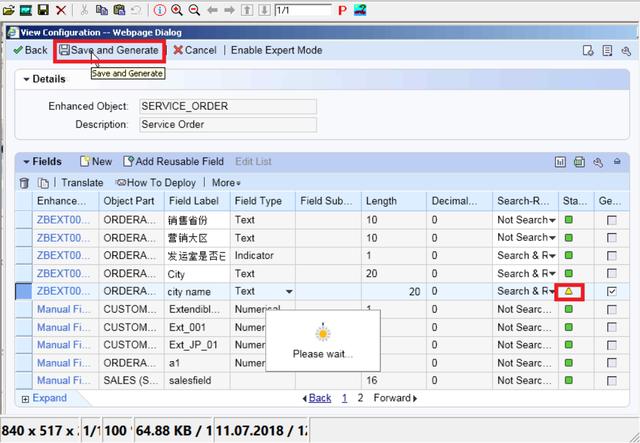Tick the checkbox in the City row
The image size is (640, 443).
point(611,273)
